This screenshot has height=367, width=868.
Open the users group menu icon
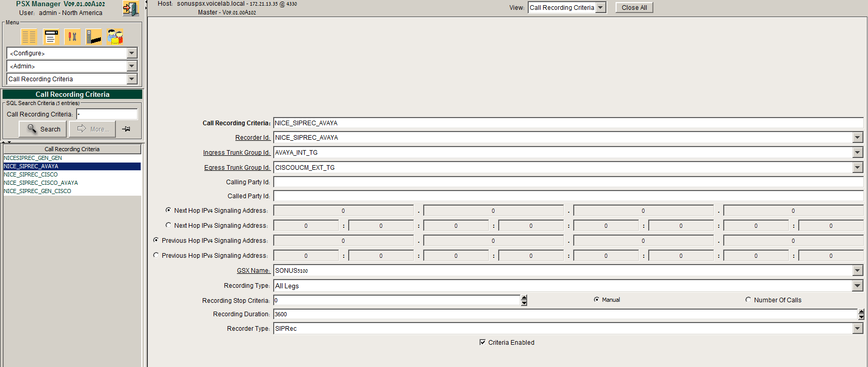point(115,37)
